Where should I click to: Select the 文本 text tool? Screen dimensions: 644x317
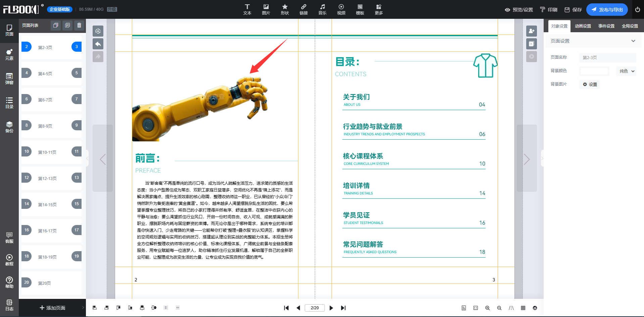(x=247, y=9)
